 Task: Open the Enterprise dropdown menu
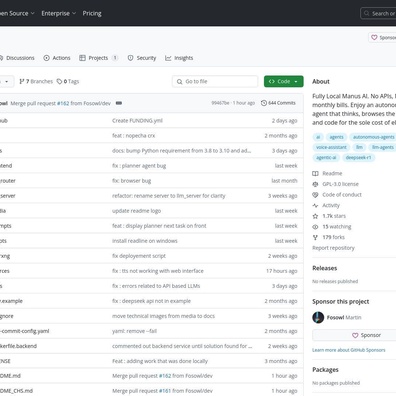tap(59, 13)
